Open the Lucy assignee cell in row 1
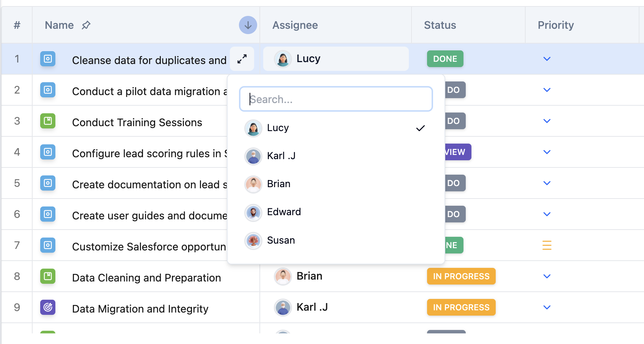 [x=336, y=59]
